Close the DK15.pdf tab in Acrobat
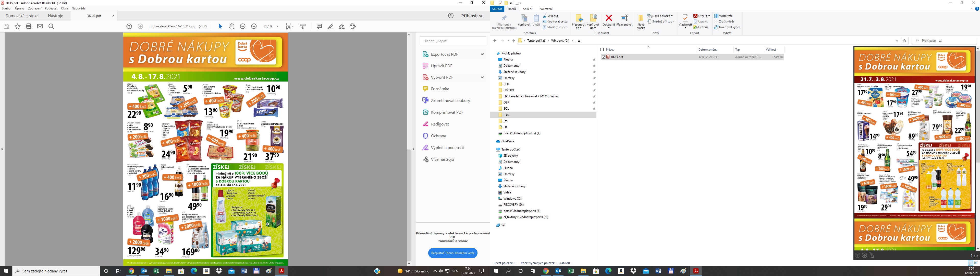 (113, 16)
